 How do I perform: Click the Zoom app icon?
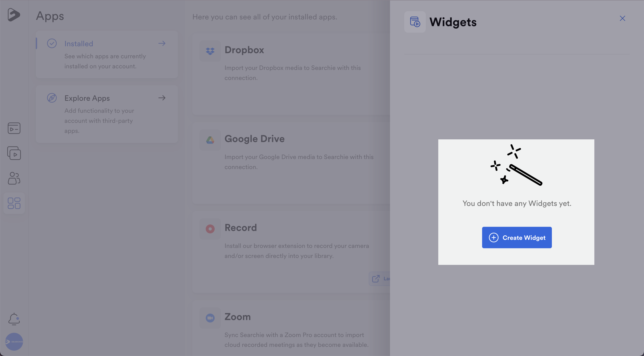click(x=210, y=318)
